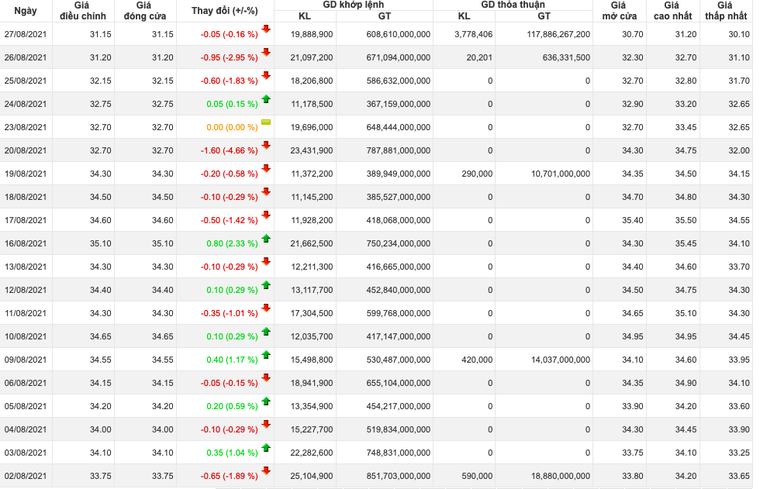The image size is (760, 489).
Task: Click the yellow unchanged indicator for 23/08/2021
Action: click(266, 124)
